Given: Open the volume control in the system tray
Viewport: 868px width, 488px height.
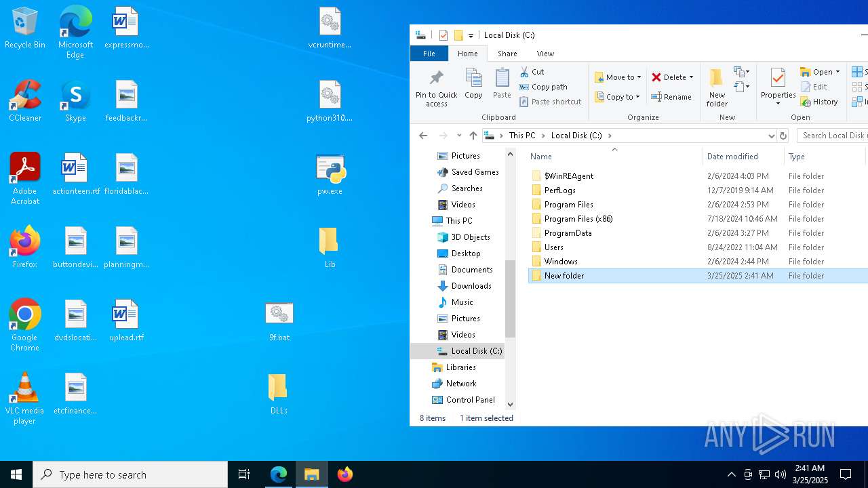Looking at the screenshot, I should pos(781,474).
